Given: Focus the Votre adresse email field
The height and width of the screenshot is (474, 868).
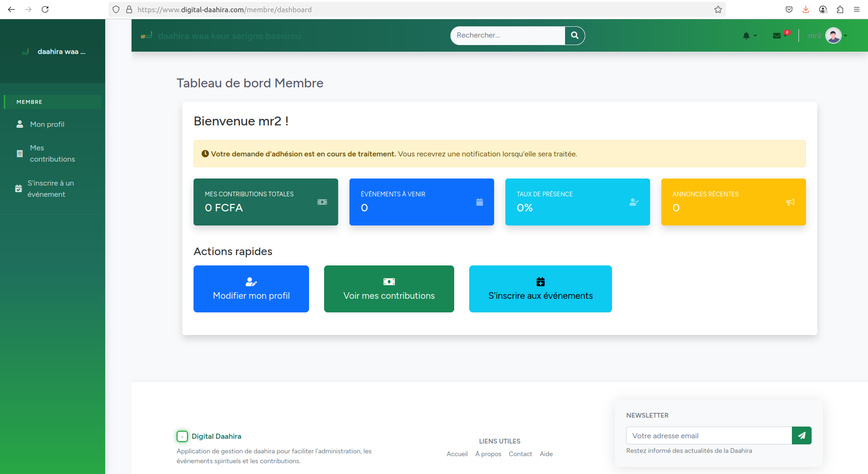Looking at the screenshot, I should [709, 435].
